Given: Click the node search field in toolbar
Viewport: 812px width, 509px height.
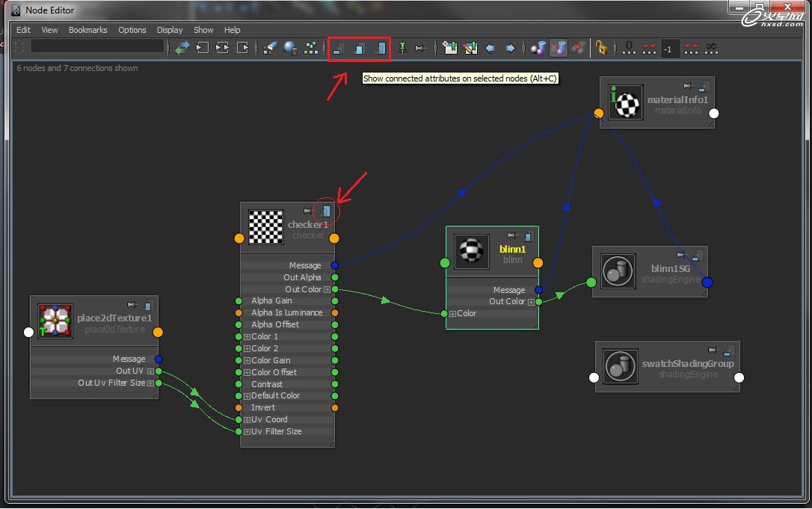Looking at the screenshot, I should pyautogui.click(x=97, y=46).
